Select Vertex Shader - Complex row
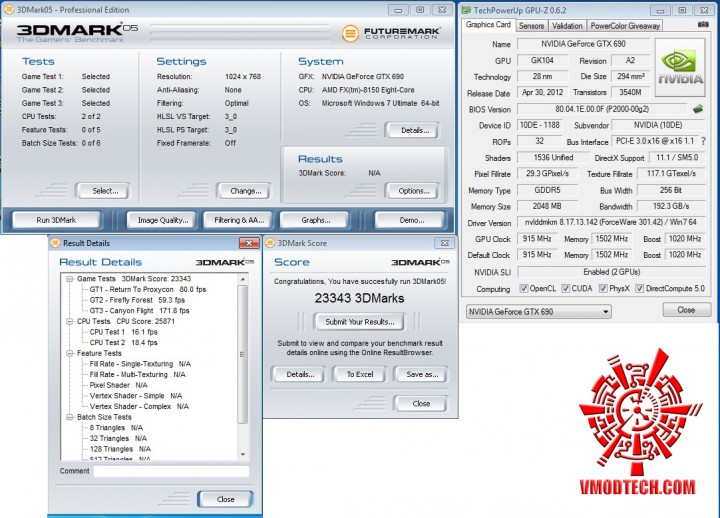The image size is (720, 518). (139, 406)
